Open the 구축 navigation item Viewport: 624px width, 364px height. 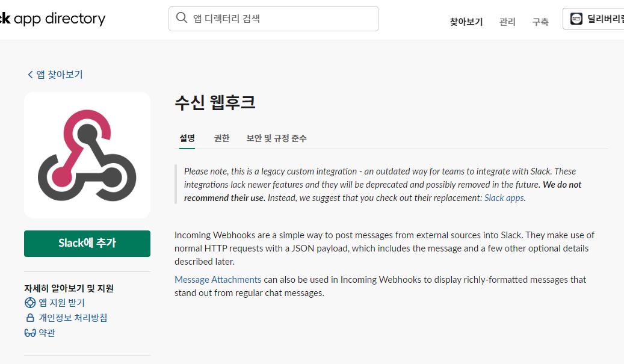(x=540, y=22)
